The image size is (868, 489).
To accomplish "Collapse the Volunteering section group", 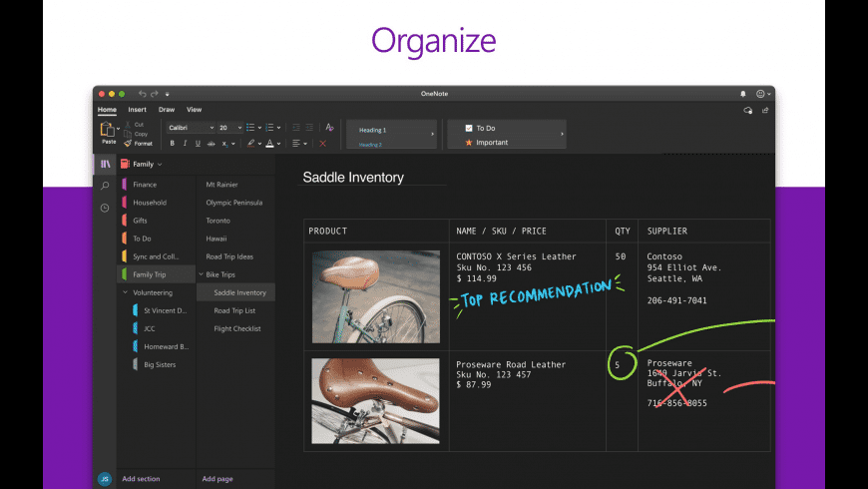I will (125, 292).
